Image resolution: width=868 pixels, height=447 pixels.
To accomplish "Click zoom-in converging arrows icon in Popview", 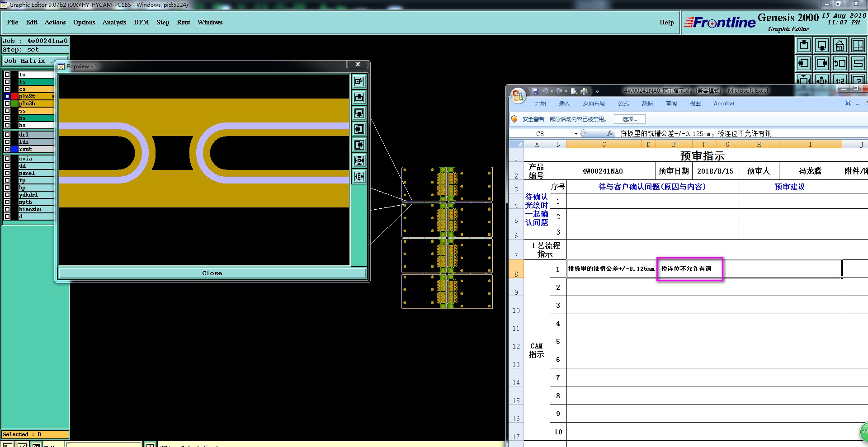I will pyautogui.click(x=359, y=161).
